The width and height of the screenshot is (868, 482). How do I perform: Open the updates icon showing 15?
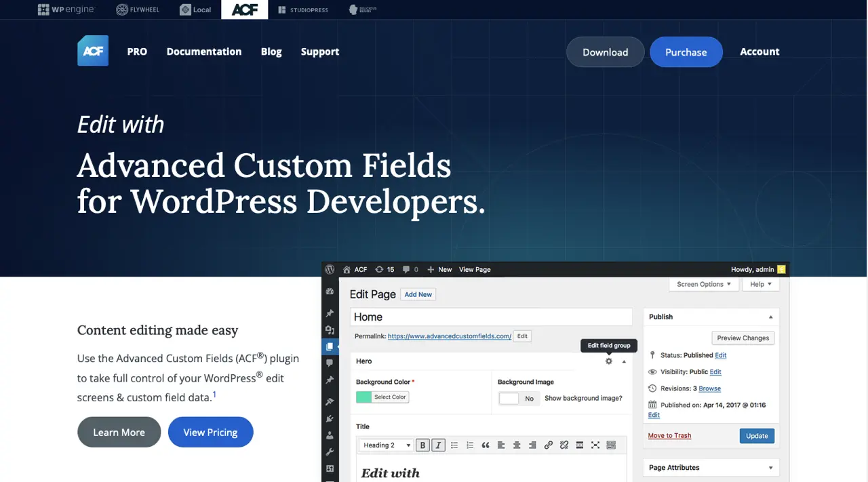pyautogui.click(x=384, y=269)
